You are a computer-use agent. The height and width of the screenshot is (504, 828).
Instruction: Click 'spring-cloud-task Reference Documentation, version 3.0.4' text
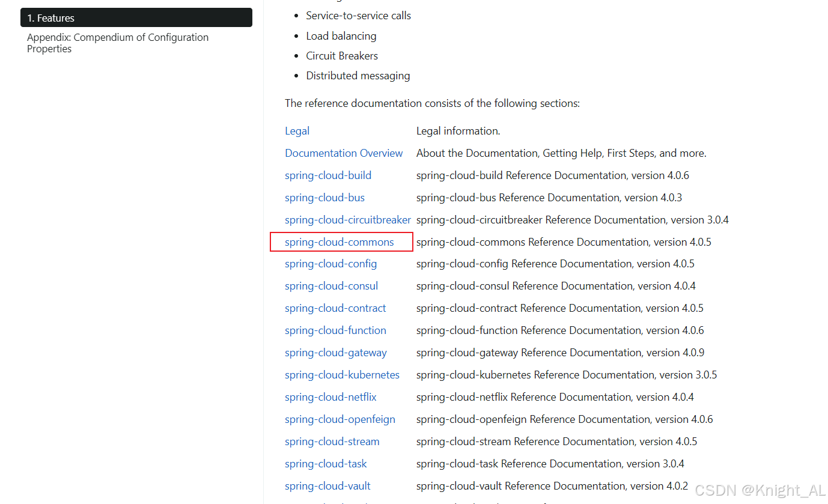tap(550, 464)
